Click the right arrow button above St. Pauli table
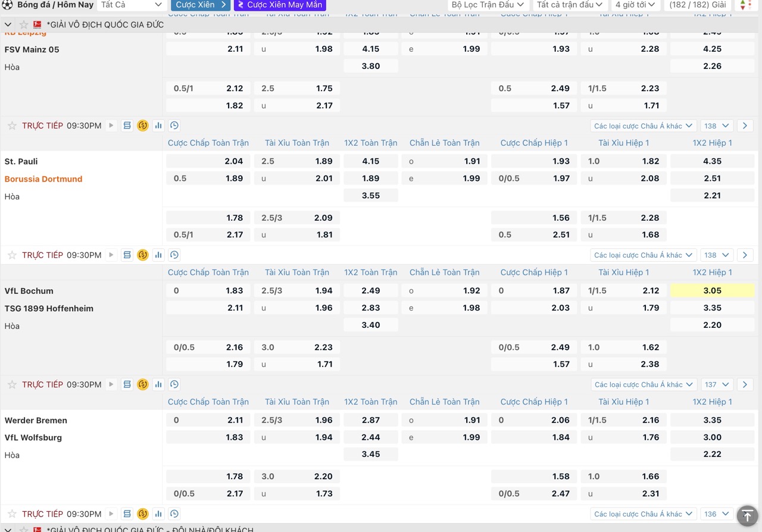Viewport: 762px width, 532px height. (x=745, y=126)
